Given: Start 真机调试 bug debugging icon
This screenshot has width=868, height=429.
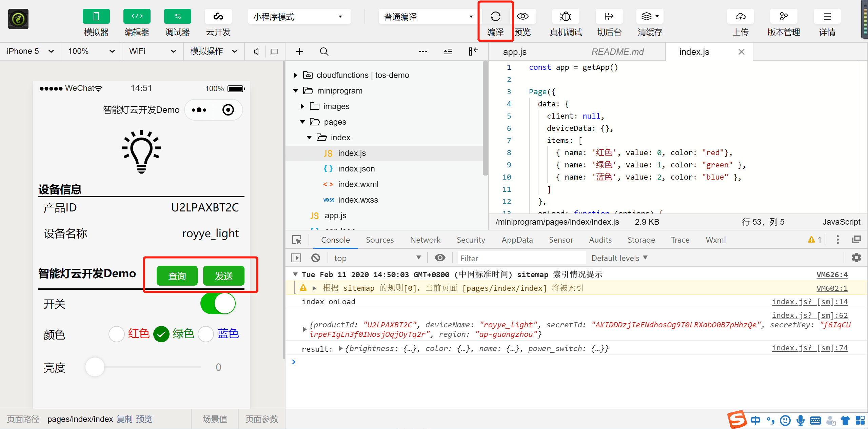Looking at the screenshot, I should point(566,16).
